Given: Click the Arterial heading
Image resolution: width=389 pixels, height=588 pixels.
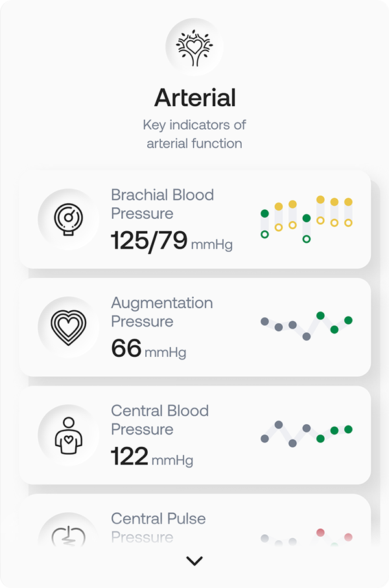Looking at the screenshot, I should tap(194, 98).
